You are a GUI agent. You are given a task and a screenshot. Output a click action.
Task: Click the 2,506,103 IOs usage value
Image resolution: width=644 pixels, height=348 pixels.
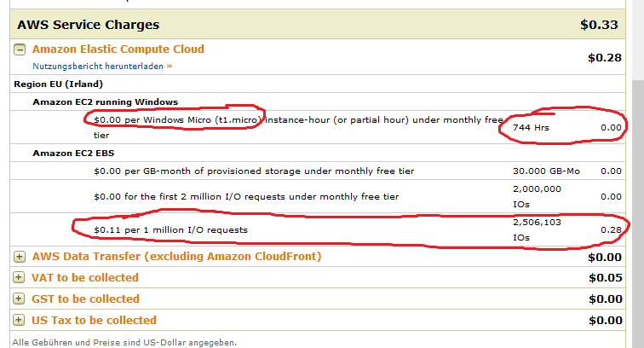click(x=537, y=230)
